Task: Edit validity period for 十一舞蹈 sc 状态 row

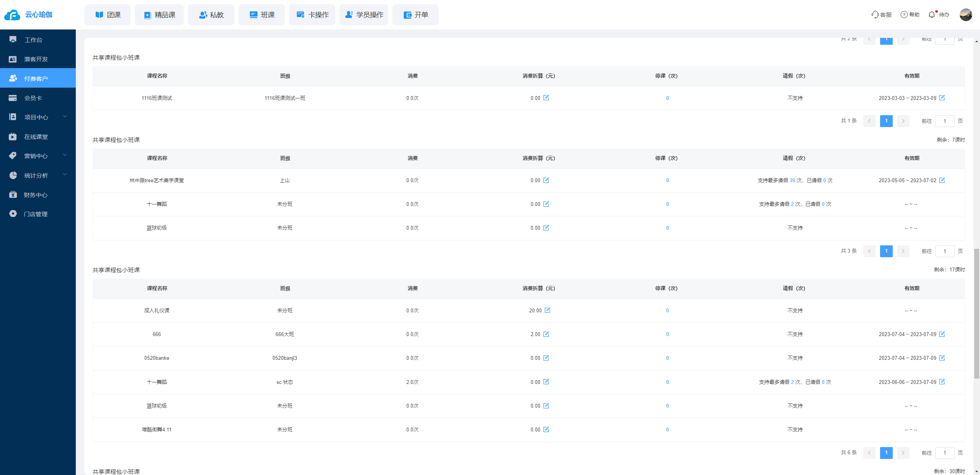Action: coord(942,382)
